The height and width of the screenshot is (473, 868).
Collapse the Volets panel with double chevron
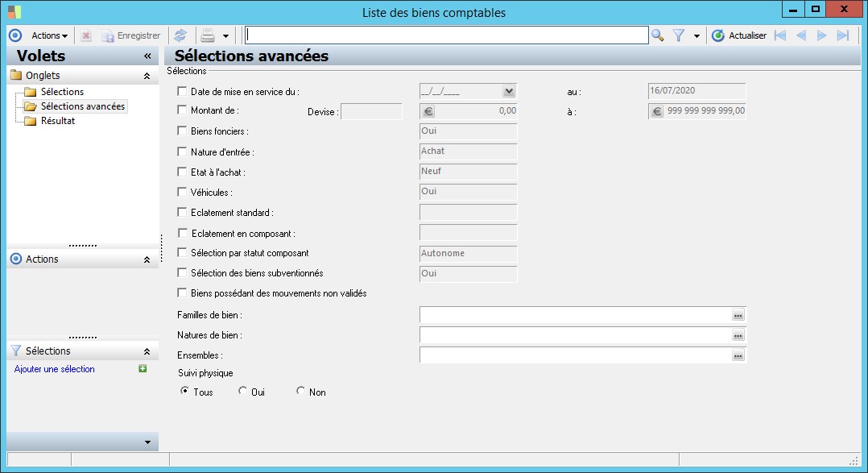[147, 56]
